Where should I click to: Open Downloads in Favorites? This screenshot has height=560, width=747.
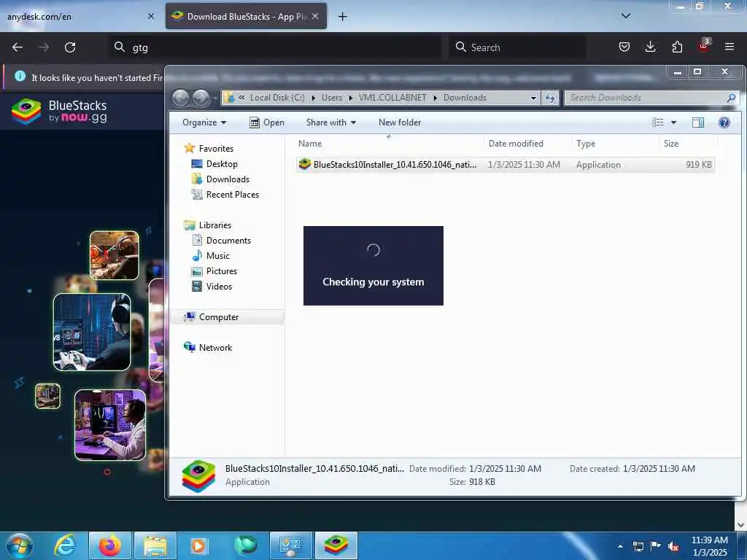[x=228, y=179]
